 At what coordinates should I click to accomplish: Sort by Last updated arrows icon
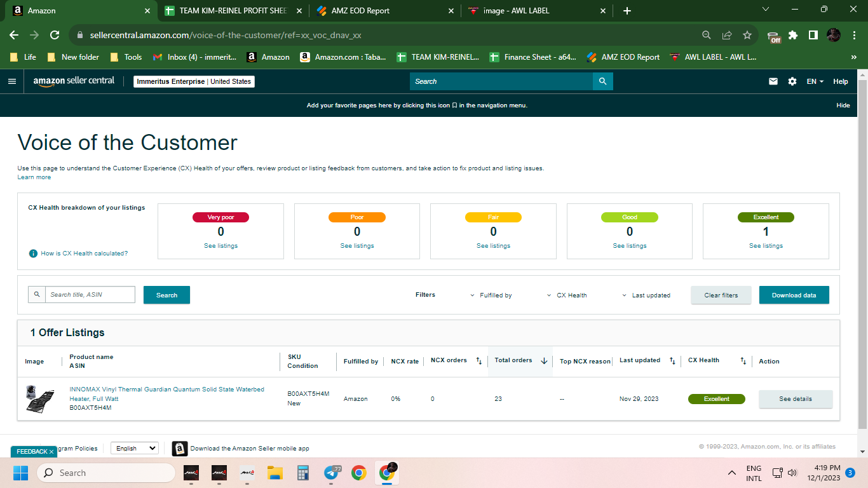pos(672,361)
